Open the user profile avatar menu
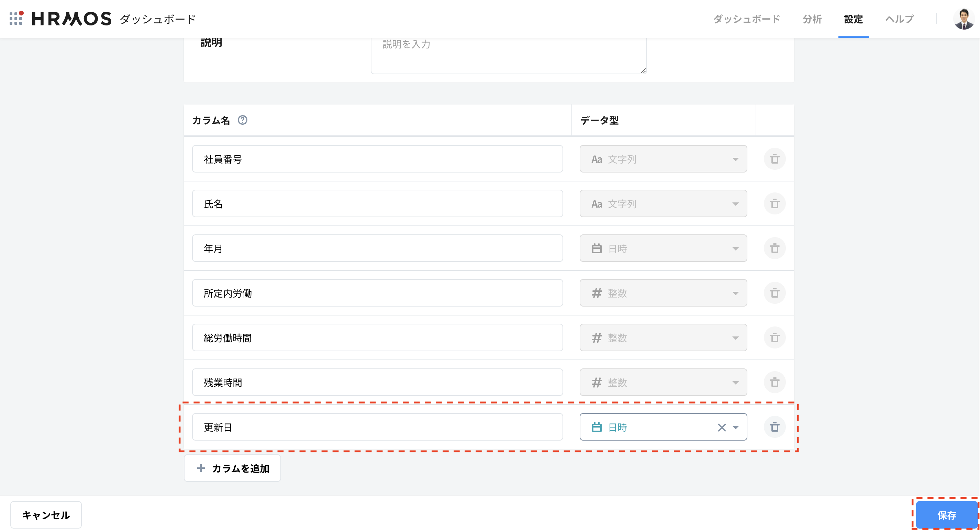The image size is (980, 532). click(963, 19)
